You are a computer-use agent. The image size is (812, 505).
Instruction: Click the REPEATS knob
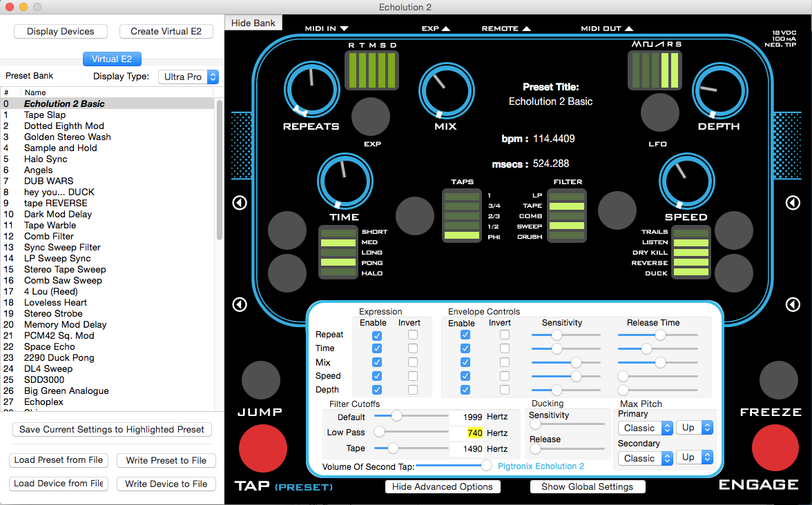point(311,90)
